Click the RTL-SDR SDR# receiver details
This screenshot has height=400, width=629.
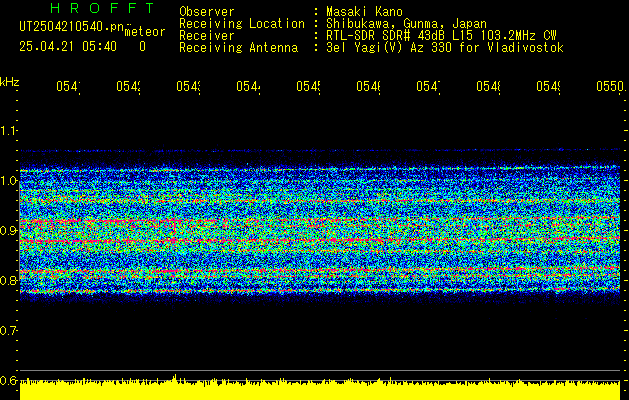coord(441,36)
